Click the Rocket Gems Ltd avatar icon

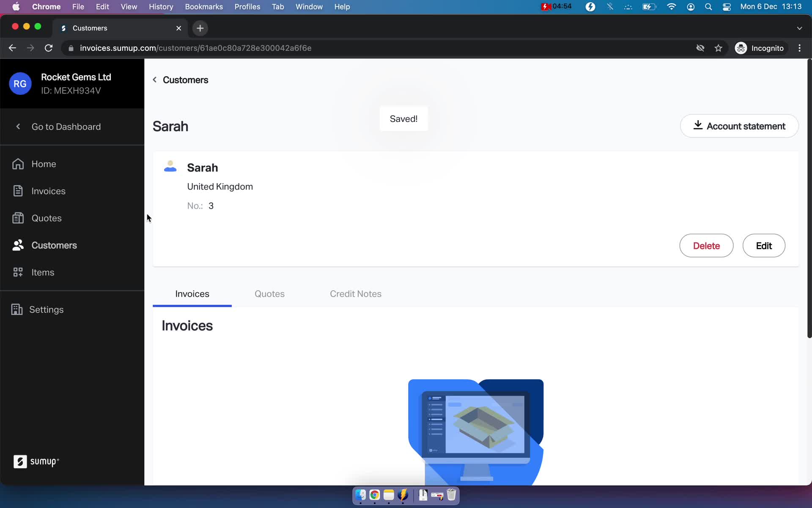[19, 84]
